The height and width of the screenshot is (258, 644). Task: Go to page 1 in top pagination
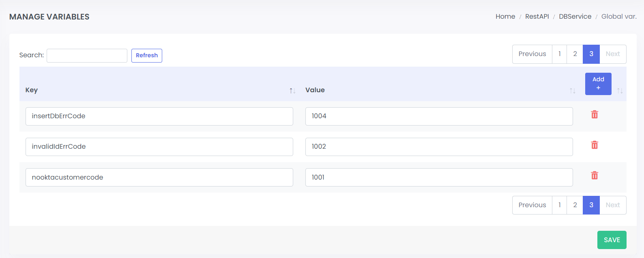point(559,54)
